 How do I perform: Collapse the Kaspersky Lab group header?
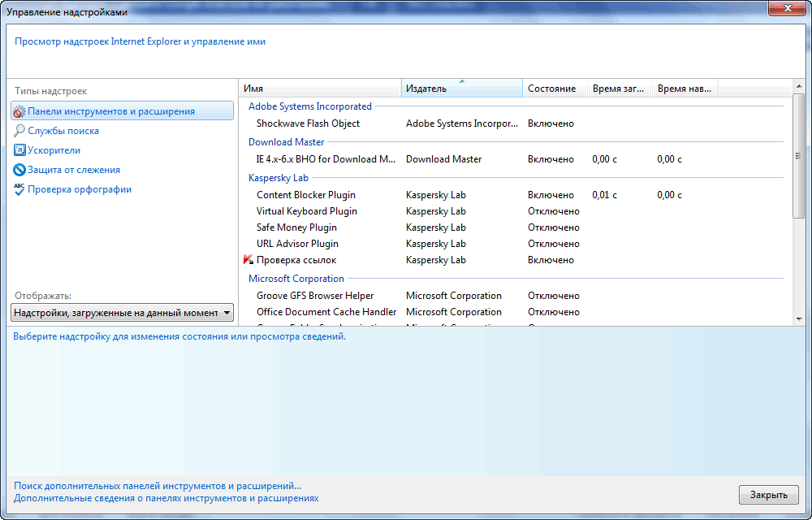click(278, 177)
